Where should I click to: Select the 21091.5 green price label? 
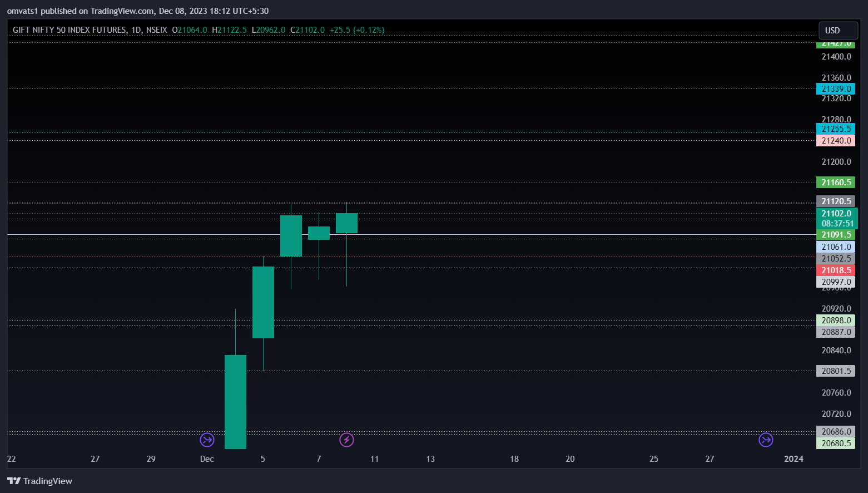pos(836,235)
